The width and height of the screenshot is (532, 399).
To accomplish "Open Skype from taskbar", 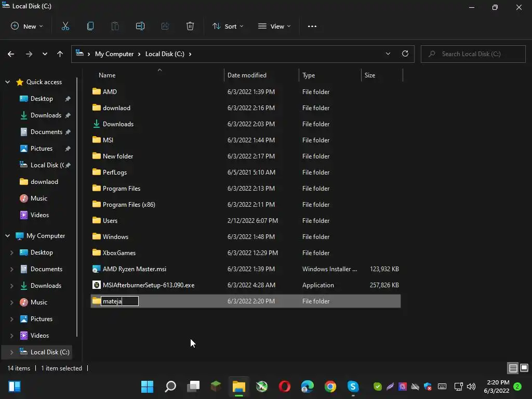I will (353, 387).
